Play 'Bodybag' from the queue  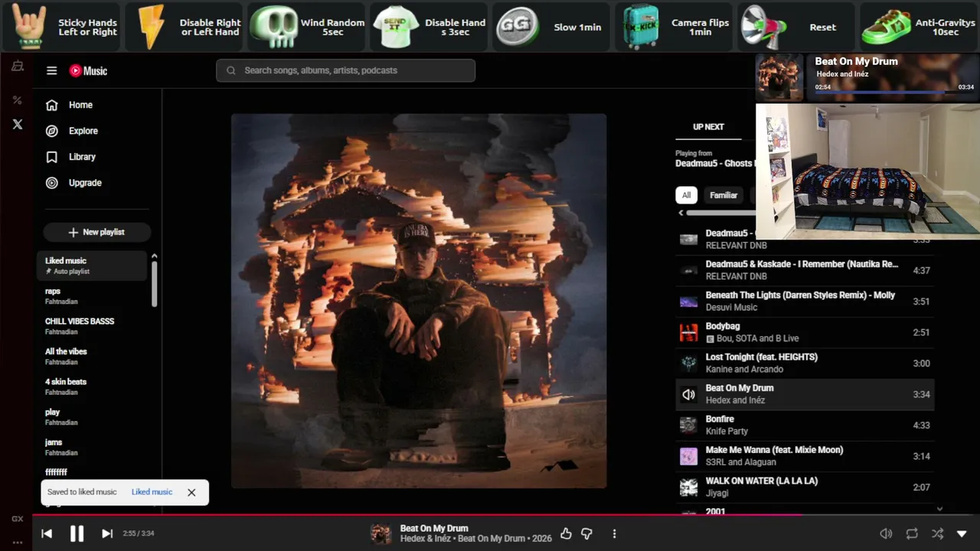805,332
